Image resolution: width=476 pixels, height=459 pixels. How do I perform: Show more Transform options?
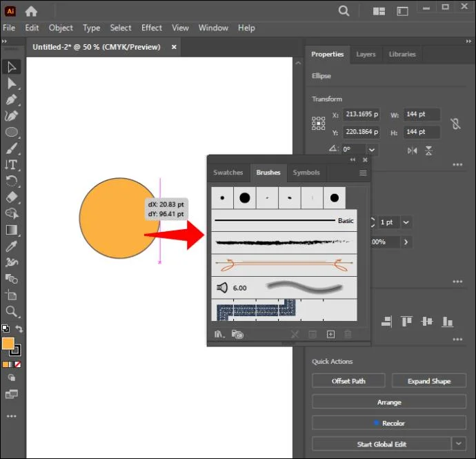pyautogui.click(x=457, y=165)
